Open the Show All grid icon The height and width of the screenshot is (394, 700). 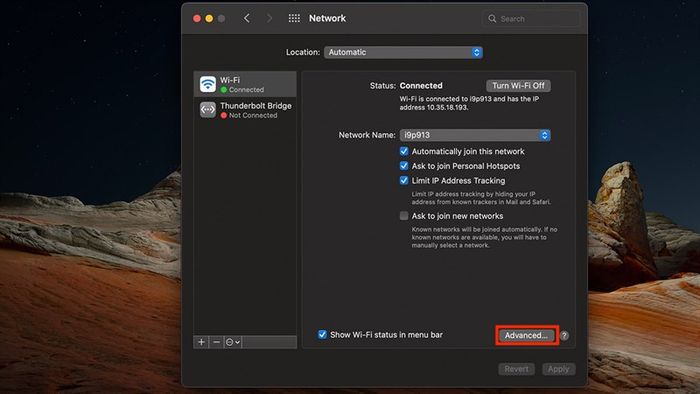pos(294,18)
